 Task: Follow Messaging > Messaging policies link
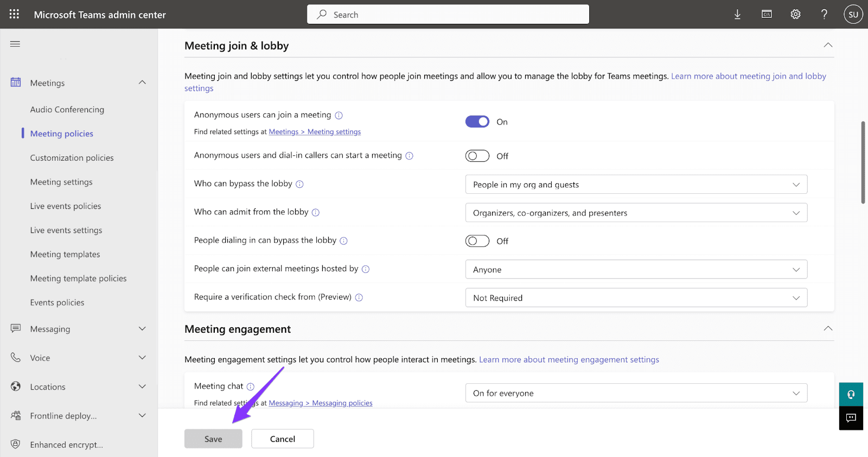click(x=321, y=403)
